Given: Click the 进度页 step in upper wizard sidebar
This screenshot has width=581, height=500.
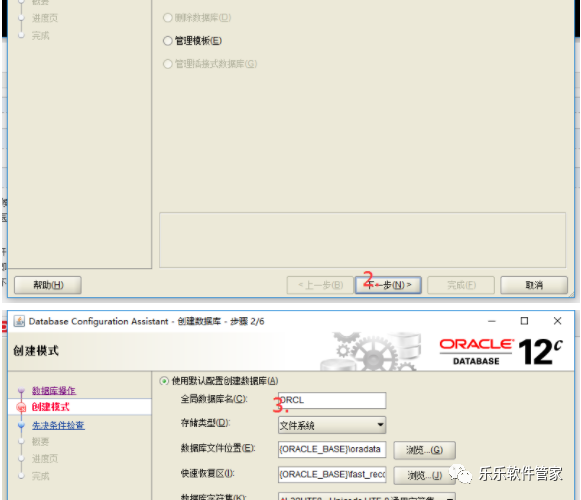Looking at the screenshot, I should coord(45,18).
